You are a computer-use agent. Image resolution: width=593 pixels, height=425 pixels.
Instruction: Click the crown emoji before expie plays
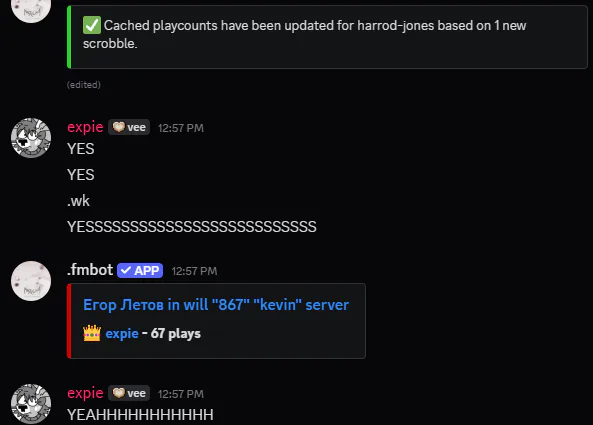pos(92,333)
